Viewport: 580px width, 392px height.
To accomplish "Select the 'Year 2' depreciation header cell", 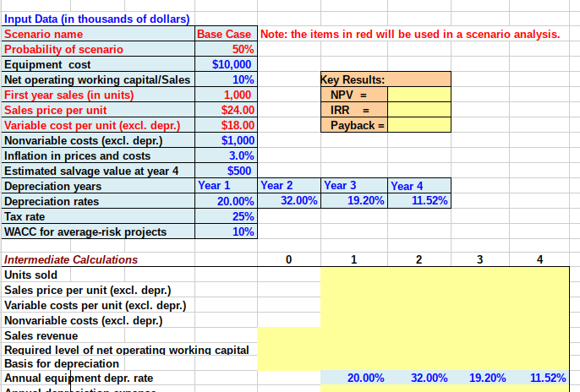I will click(289, 186).
